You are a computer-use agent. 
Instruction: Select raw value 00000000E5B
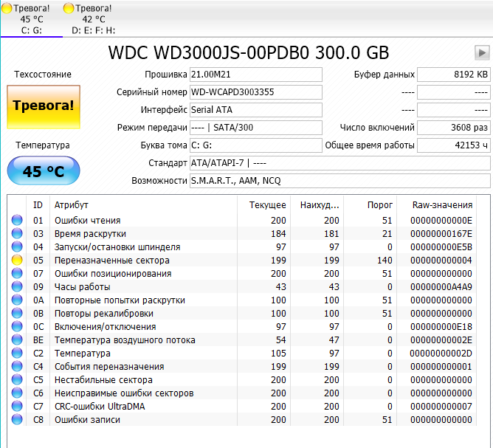(x=441, y=247)
